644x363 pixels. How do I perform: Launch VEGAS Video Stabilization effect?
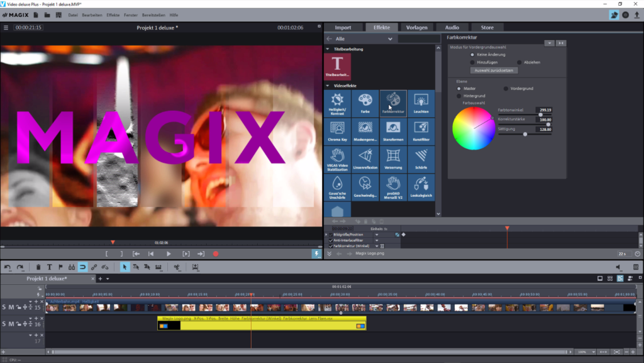[337, 159]
